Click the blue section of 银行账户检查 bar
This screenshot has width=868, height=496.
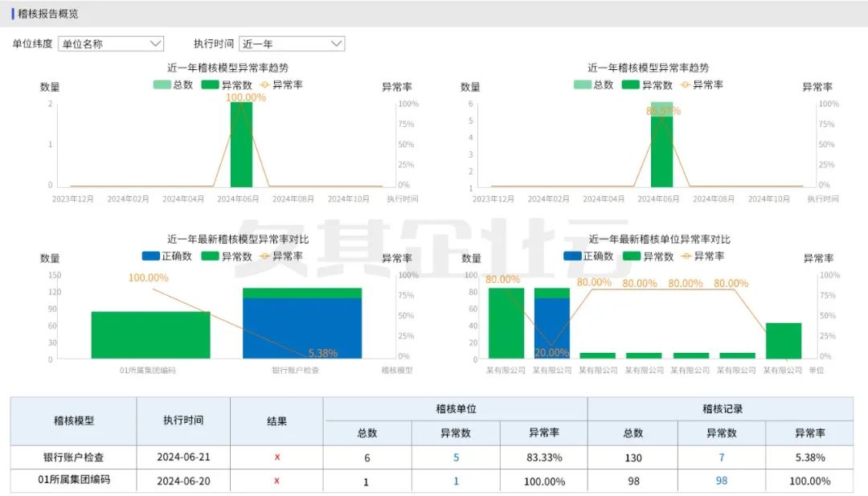coord(302,328)
